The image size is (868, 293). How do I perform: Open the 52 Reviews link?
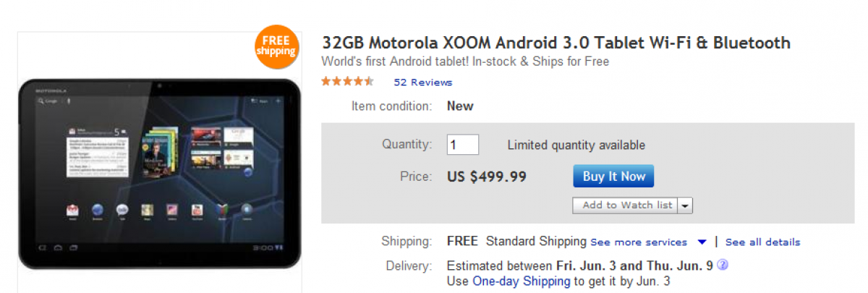pyautogui.click(x=422, y=82)
